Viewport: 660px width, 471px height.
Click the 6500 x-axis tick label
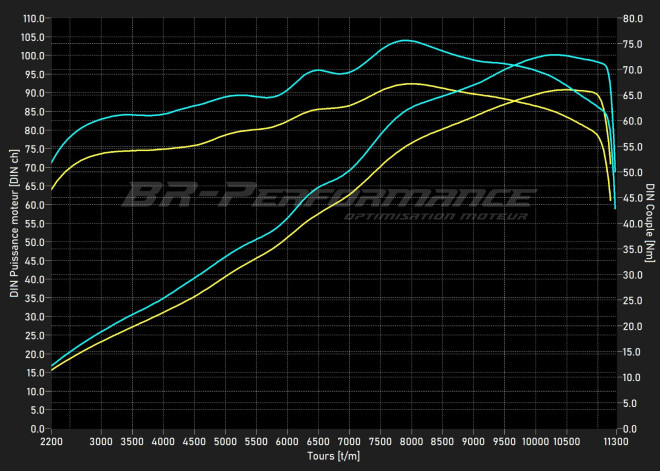coord(318,441)
